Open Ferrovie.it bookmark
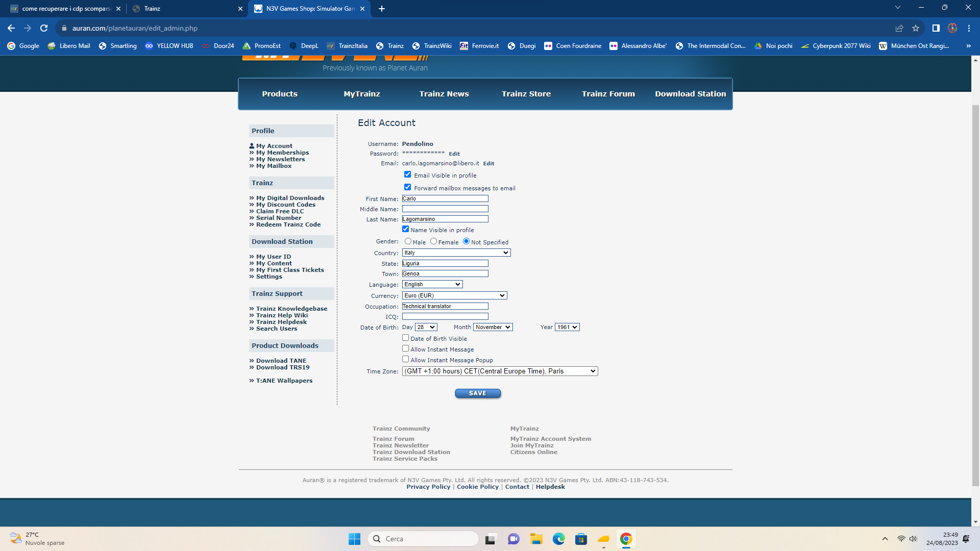Image resolution: width=980 pixels, height=551 pixels. [479, 46]
